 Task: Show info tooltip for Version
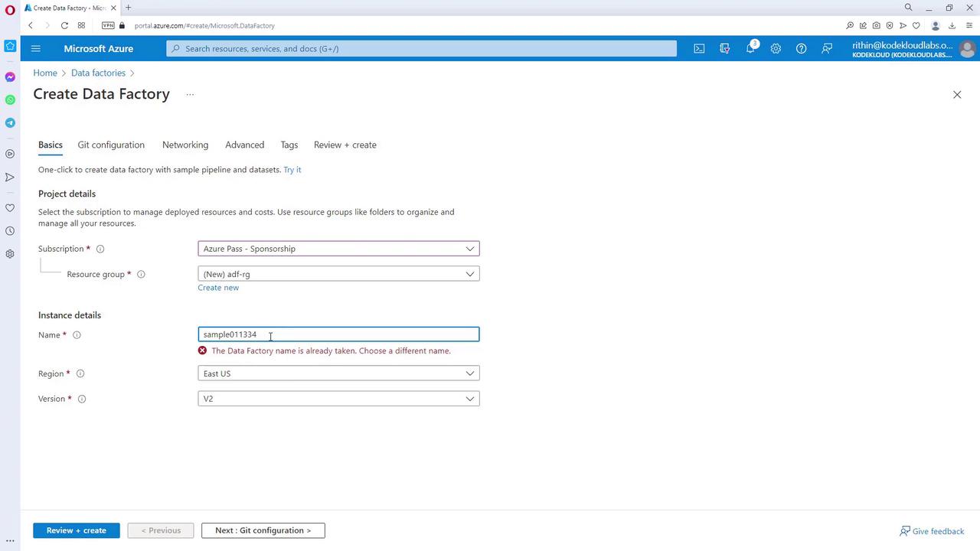82,399
